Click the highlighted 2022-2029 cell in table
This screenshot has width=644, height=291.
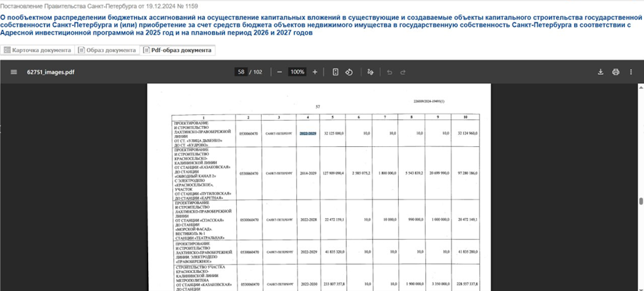[x=307, y=132]
